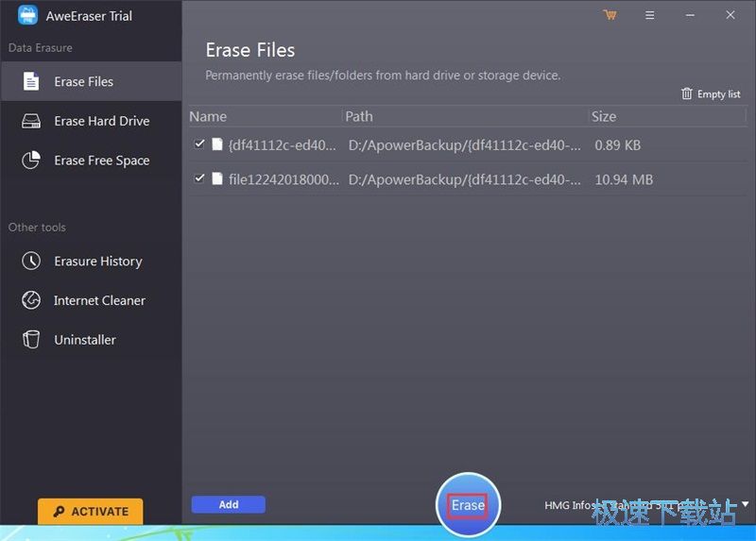Viewport: 756px width, 541px height.
Task: Click the 10.94 MB size value
Action: click(x=624, y=179)
